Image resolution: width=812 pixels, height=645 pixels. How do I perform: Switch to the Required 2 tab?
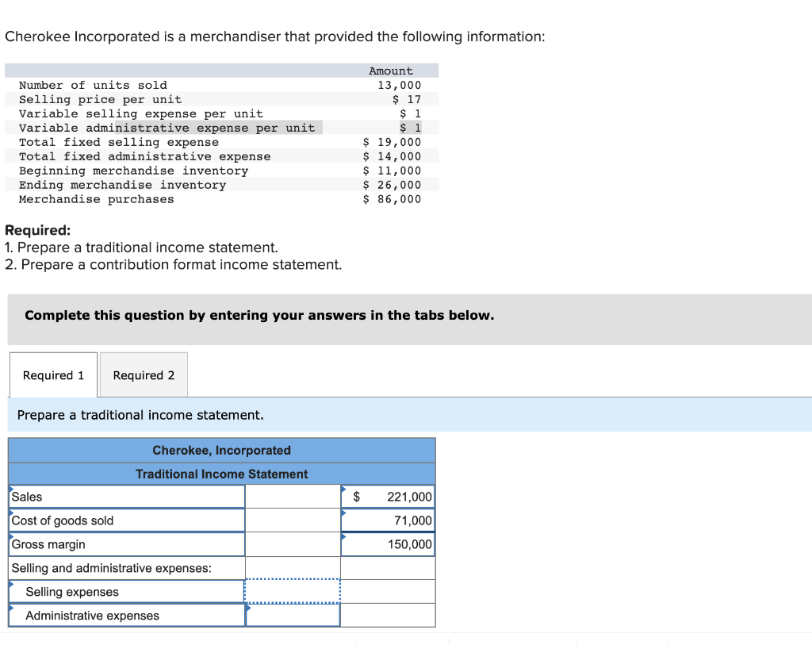[144, 375]
